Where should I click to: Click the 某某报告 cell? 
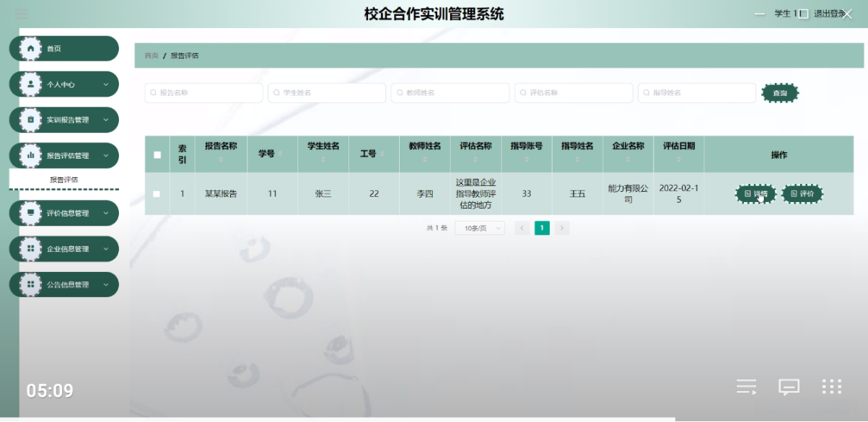point(221,193)
